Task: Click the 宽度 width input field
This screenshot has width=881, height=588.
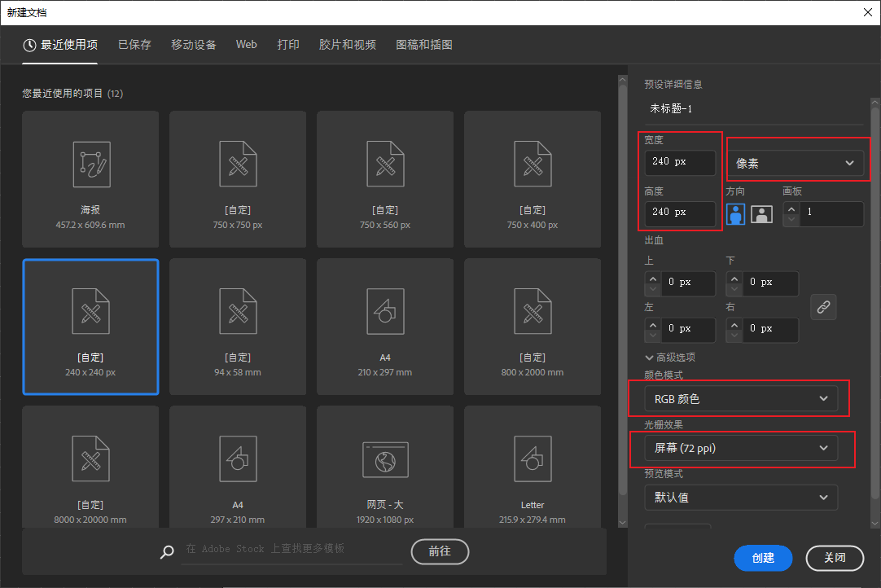Action: 680,162
